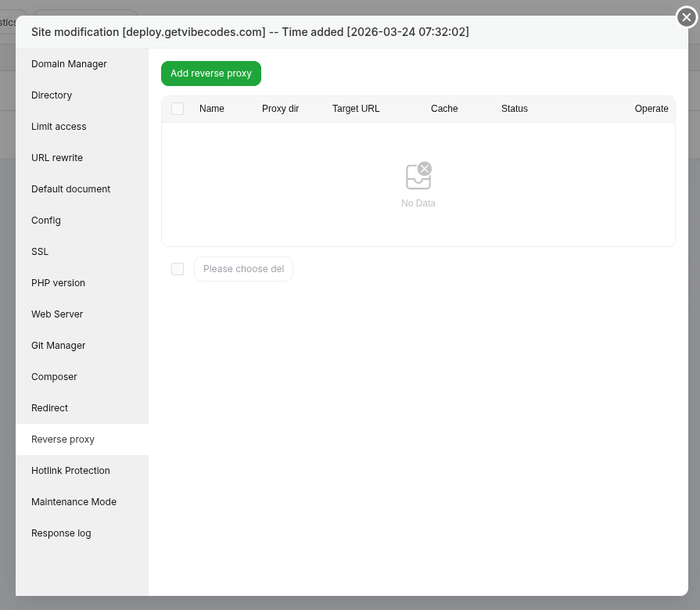Toggle the select-all checkbox in table header
Viewport: 700px width, 610px height.
(178, 109)
